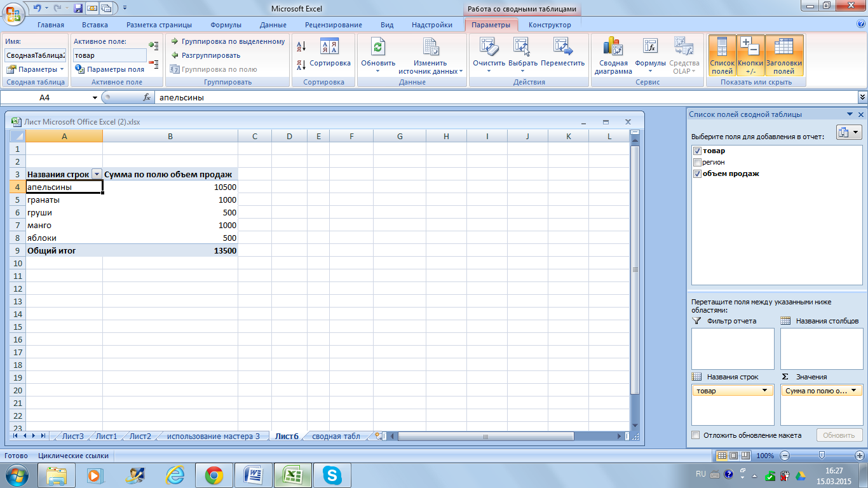Image resolution: width=868 pixels, height=488 pixels.
Task: Toggle the Список полей field list button
Action: (722, 56)
